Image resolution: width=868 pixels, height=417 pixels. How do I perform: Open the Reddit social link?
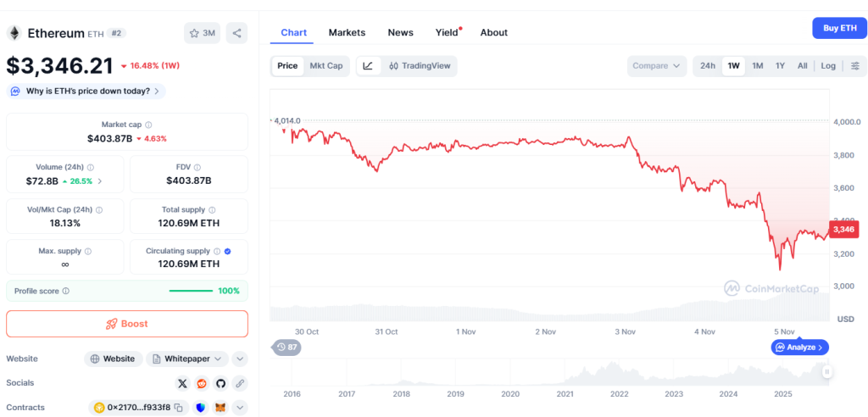coord(202,383)
